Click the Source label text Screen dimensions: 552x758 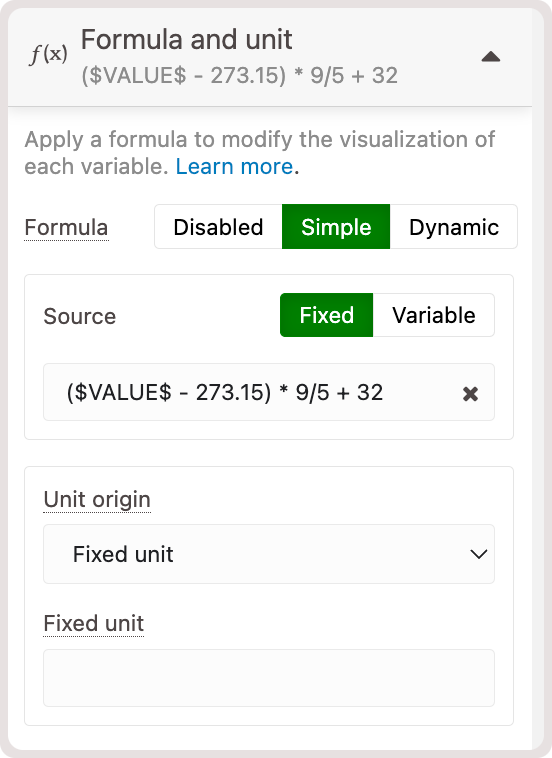pos(80,316)
